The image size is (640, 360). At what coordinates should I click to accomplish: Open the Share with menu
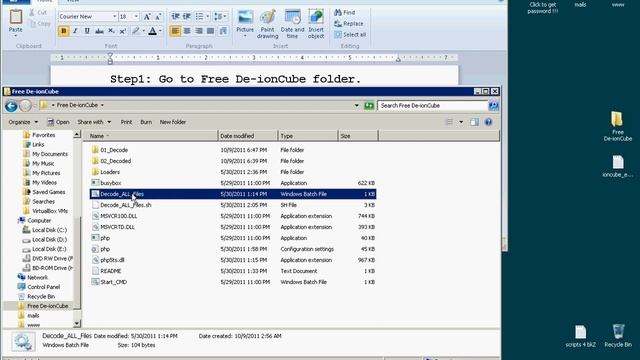(94, 122)
